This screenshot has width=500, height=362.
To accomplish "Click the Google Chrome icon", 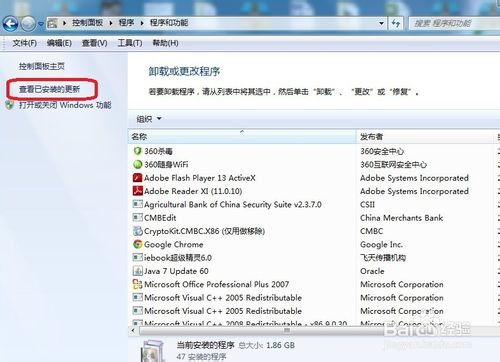I will point(137,244).
